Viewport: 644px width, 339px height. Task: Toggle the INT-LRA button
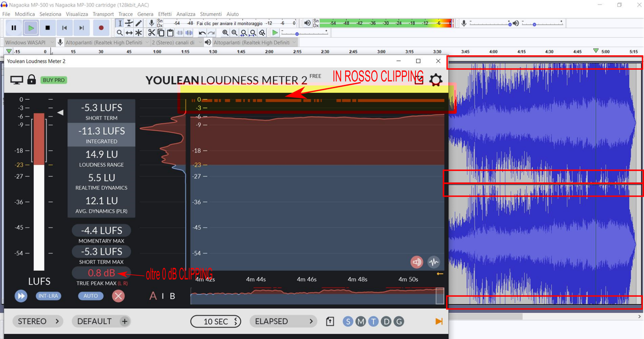49,296
